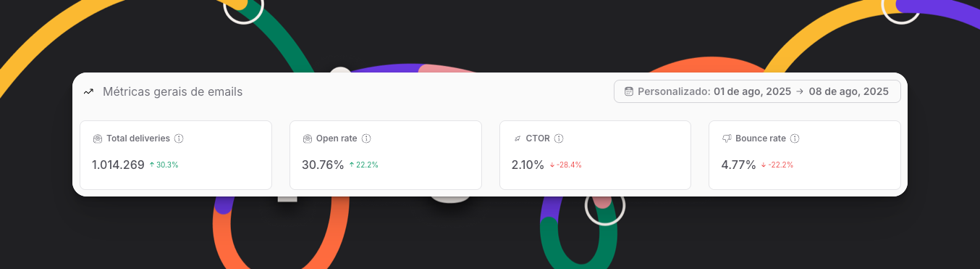Click the cursor icon next to CTOR

517,138
